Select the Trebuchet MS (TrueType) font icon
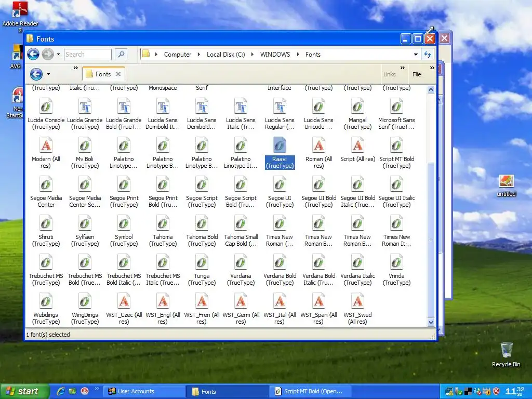 tap(46, 262)
